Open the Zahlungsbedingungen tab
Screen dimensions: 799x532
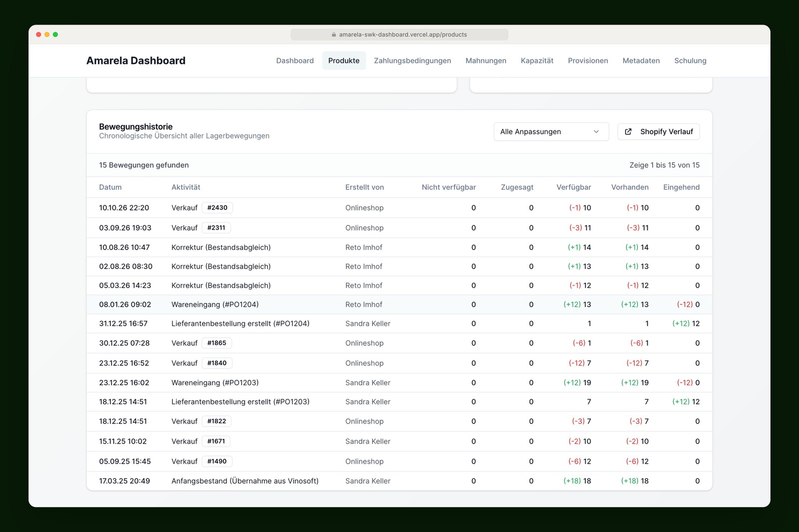pyautogui.click(x=412, y=61)
